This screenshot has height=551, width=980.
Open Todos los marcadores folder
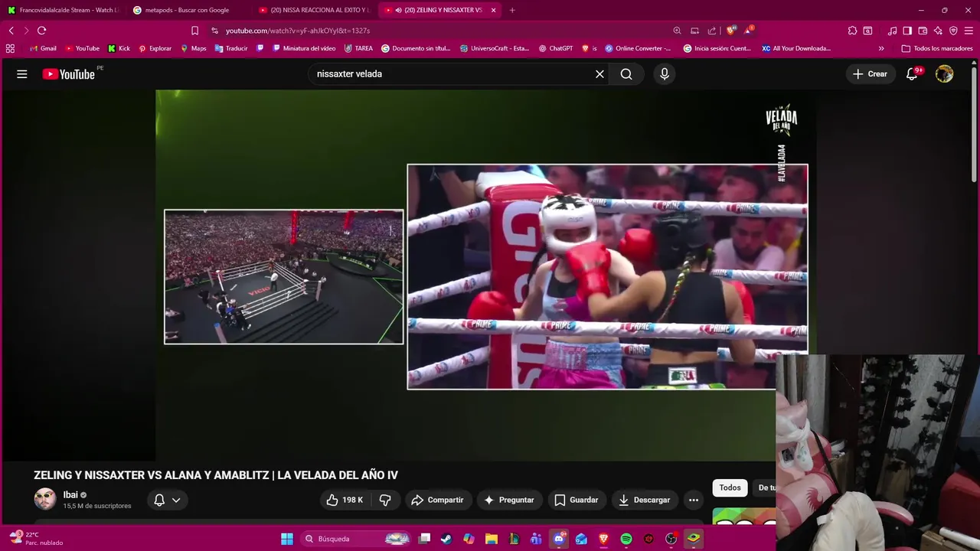tap(937, 48)
